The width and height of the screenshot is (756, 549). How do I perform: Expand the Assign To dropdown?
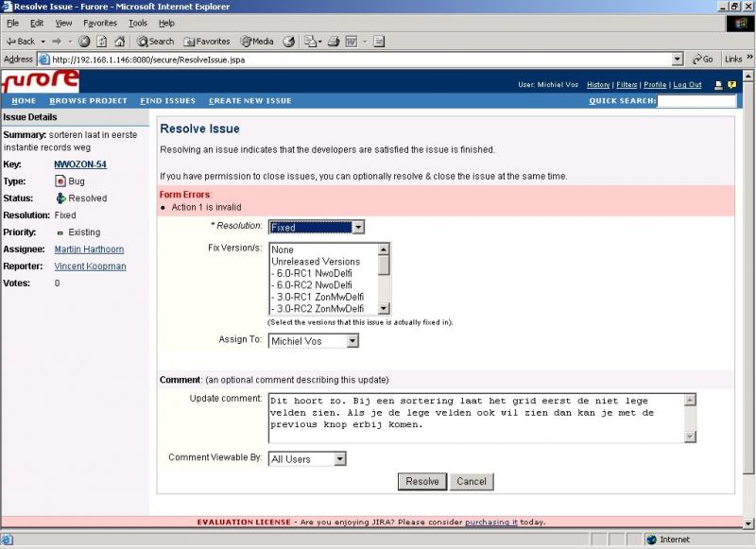[314, 341]
